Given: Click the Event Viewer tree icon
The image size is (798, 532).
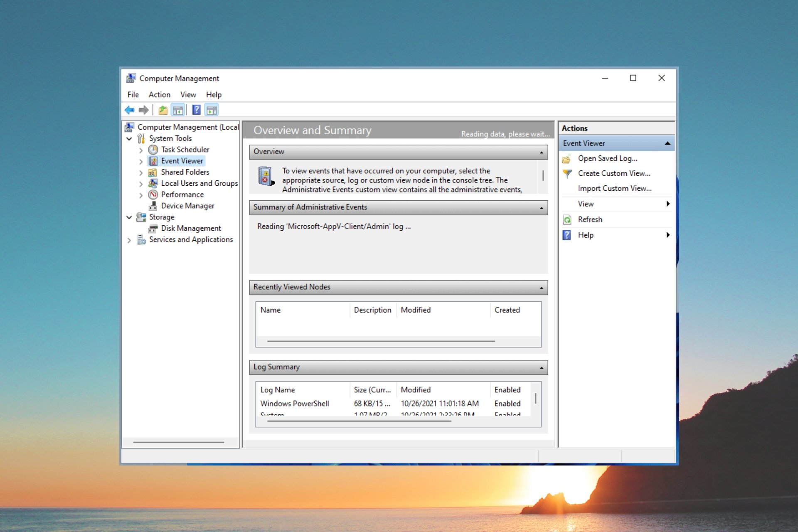Looking at the screenshot, I should coord(153,161).
